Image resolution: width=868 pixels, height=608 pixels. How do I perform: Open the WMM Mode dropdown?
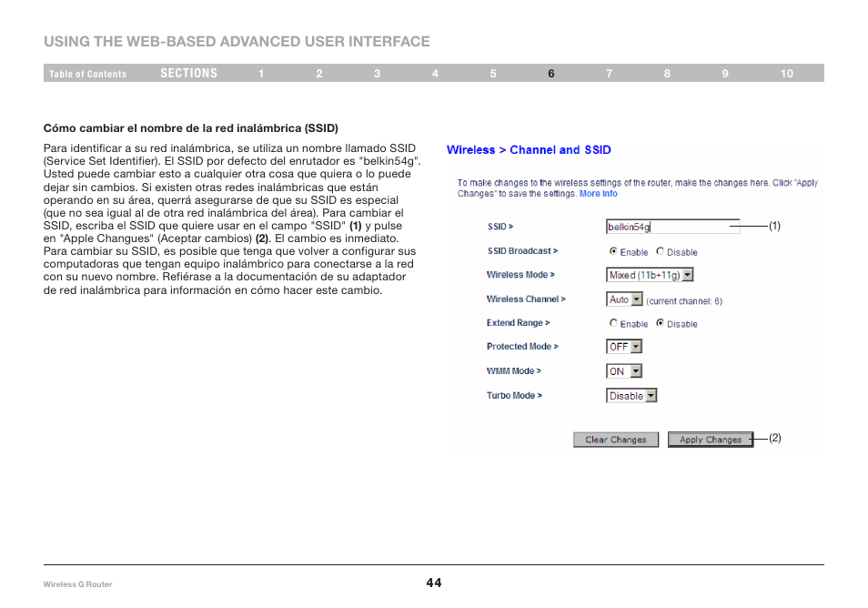pos(624,371)
